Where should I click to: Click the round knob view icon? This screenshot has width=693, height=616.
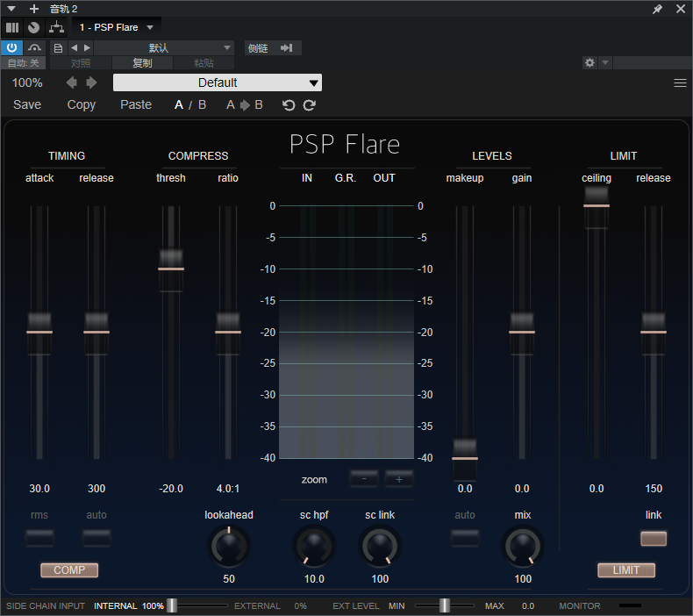(33, 27)
